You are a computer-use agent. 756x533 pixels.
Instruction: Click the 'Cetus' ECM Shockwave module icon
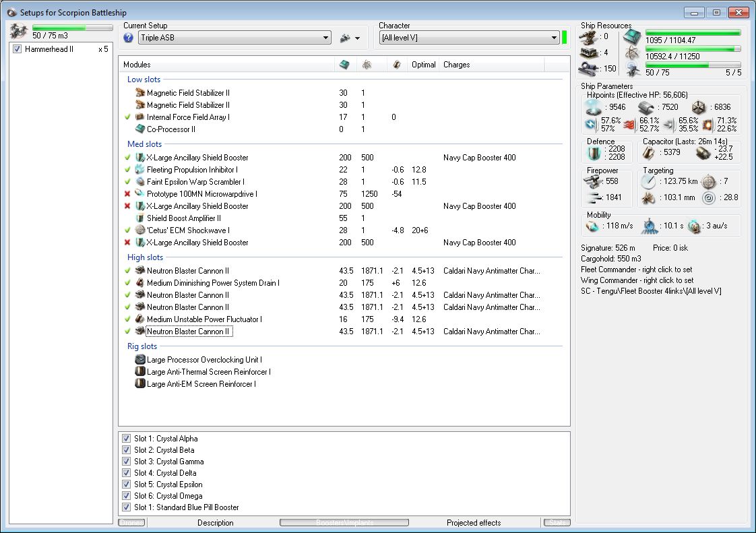pyautogui.click(x=140, y=230)
